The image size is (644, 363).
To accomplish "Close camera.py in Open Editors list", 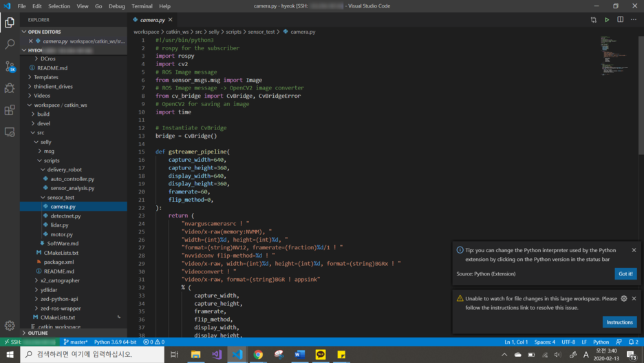I will click(31, 41).
